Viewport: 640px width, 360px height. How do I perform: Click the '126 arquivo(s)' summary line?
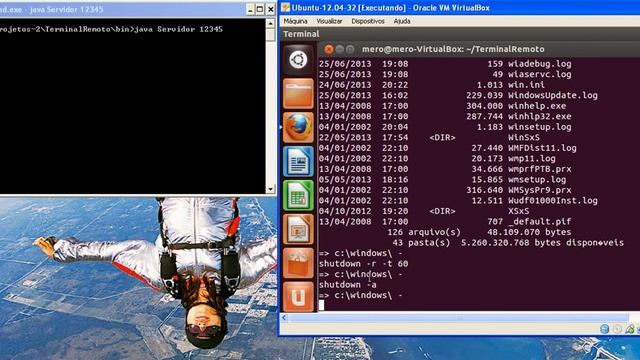coord(479,232)
